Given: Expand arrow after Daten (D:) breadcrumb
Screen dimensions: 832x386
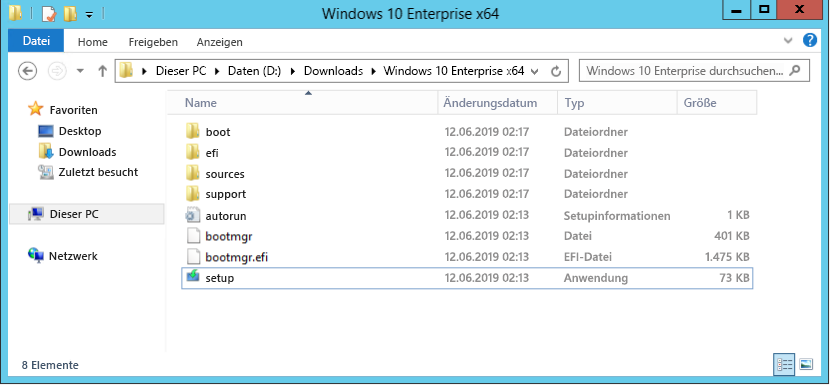Looking at the screenshot, I should click(x=292, y=71).
